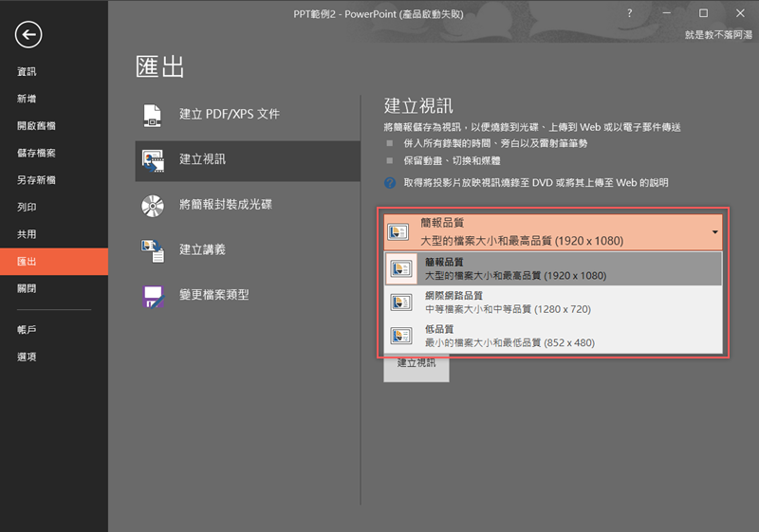Click the CD disc icon for 將簡報封裝成光碟

point(153,206)
